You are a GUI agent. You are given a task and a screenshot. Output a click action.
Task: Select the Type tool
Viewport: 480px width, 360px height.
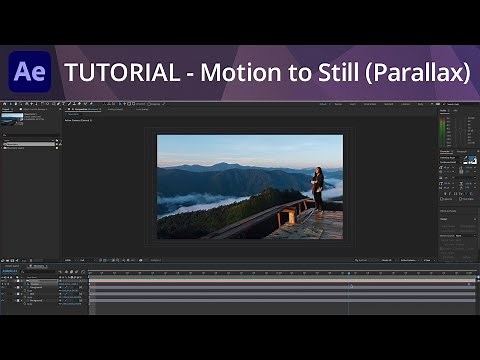pos(63,104)
